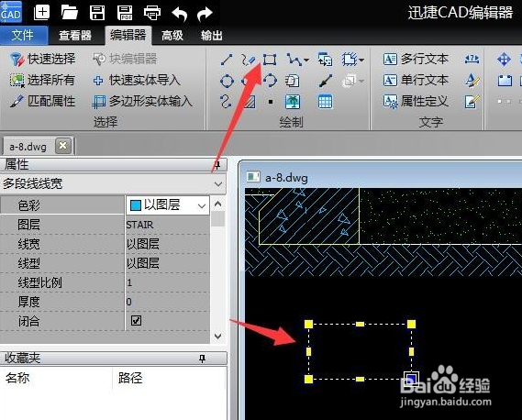Pin the 收藏夹 favorites panel
This screenshot has width=522, height=420.
[202, 358]
